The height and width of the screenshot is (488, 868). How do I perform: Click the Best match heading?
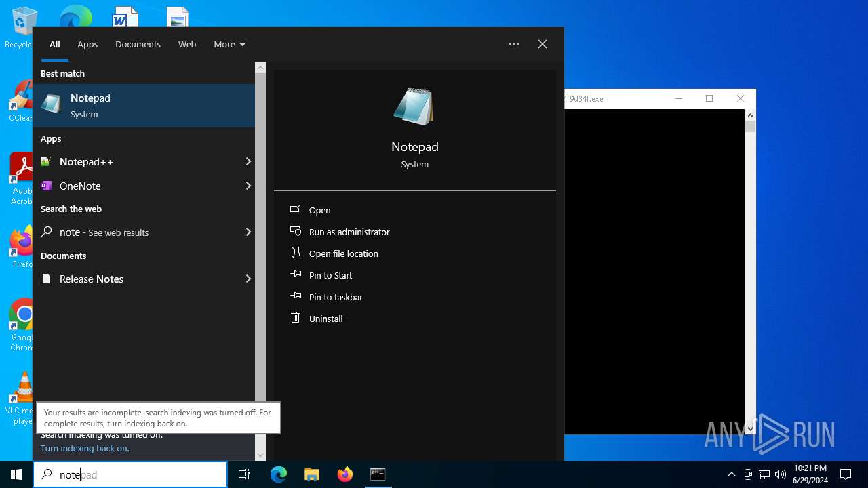click(x=62, y=73)
